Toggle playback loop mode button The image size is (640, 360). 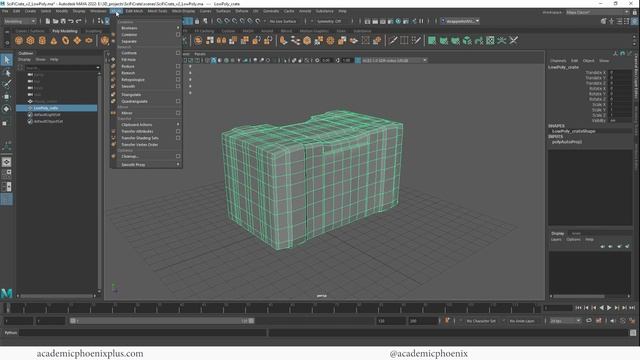pyautogui.click(x=589, y=321)
